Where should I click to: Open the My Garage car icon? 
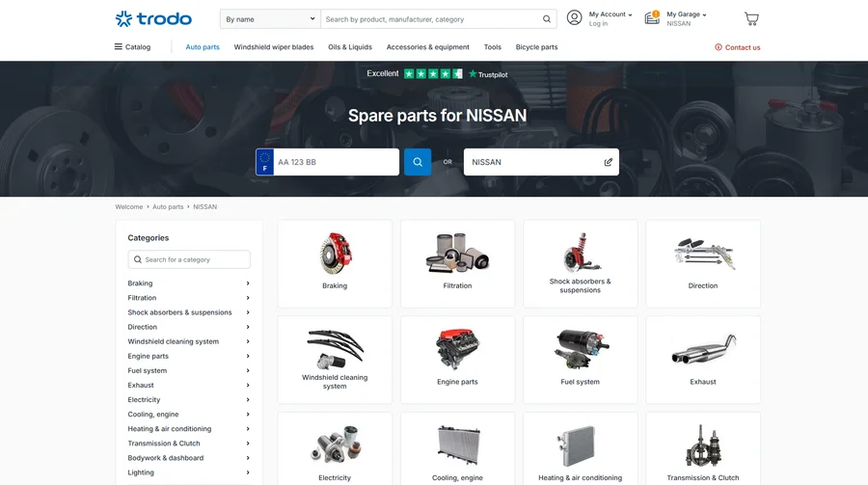point(652,18)
